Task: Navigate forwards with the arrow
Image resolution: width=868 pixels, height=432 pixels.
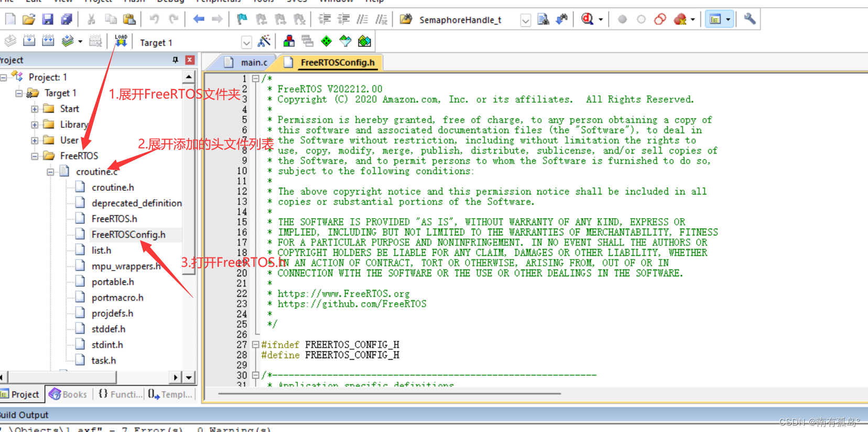Action: (217, 19)
